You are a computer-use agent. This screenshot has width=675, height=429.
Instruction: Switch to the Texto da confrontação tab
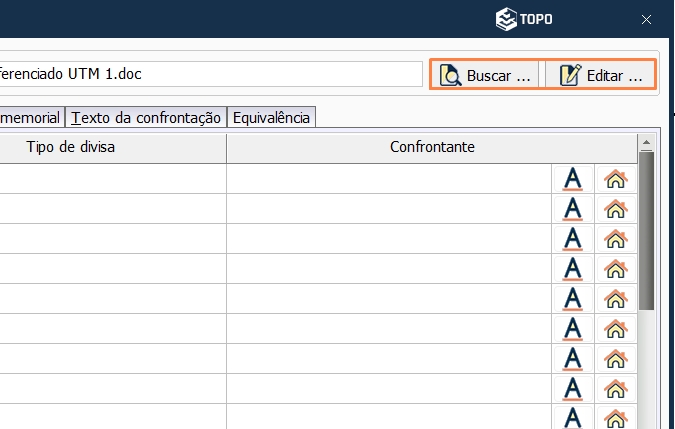point(146,117)
